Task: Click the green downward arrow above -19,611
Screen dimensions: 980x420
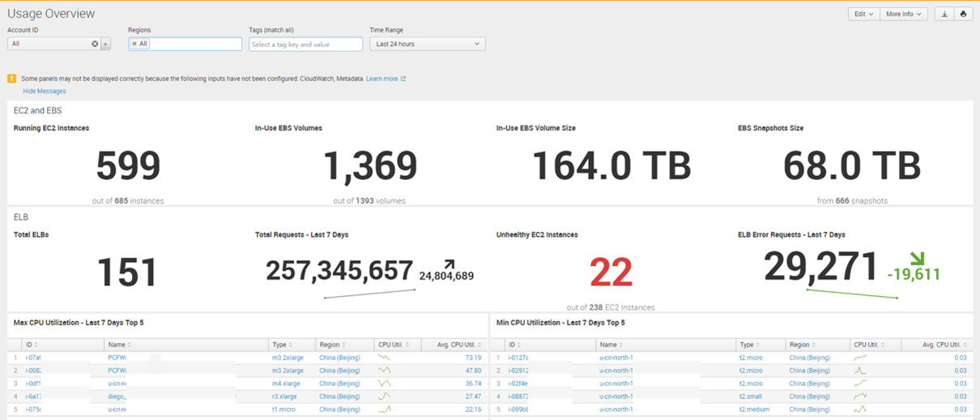Action: coord(917,259)
